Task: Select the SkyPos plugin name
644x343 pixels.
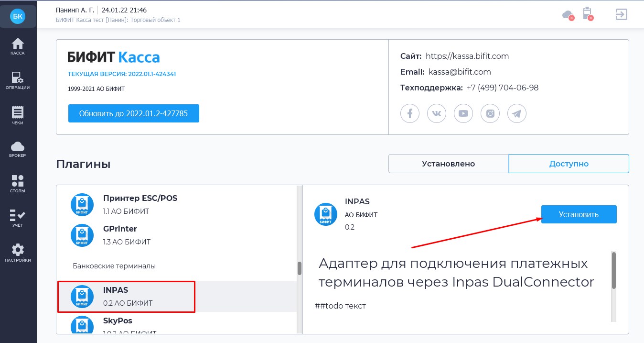Action: tap(118, 321)
